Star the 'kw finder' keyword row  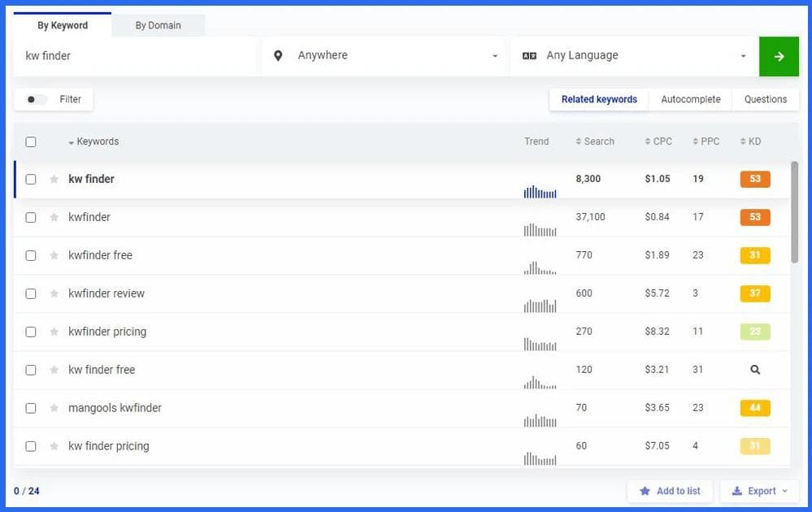54,180
